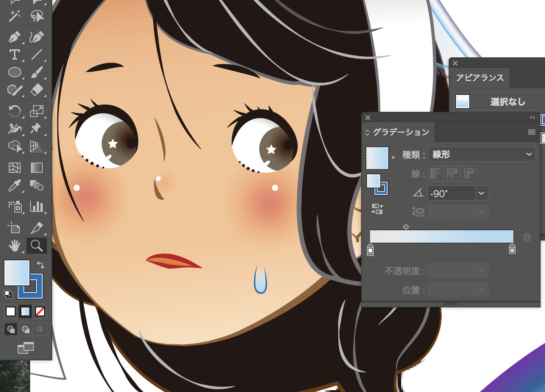Apply Gradient mode button in toolbar
The width and height of the screenshot is (545, 392).
[x=25, y=311]
